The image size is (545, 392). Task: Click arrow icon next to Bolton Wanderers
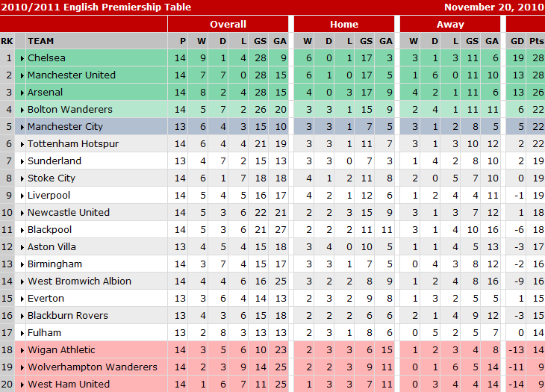point(22,110)
